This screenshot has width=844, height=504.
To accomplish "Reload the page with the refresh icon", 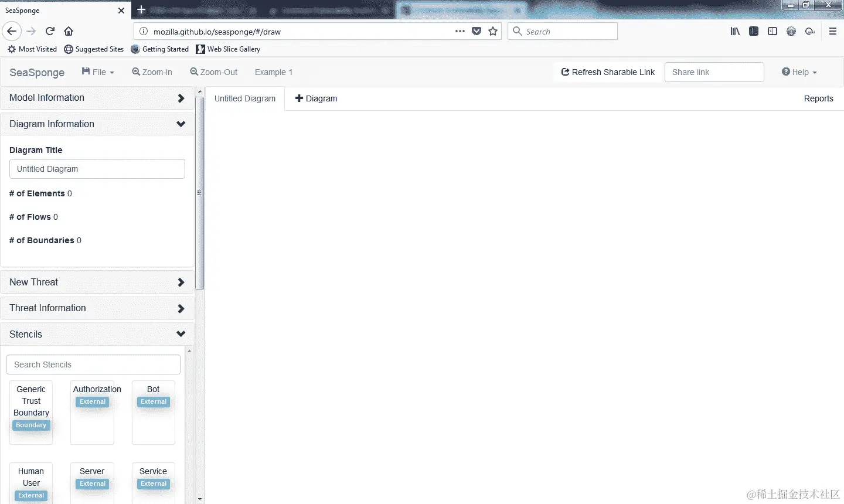I will click(x=50, y=31).
